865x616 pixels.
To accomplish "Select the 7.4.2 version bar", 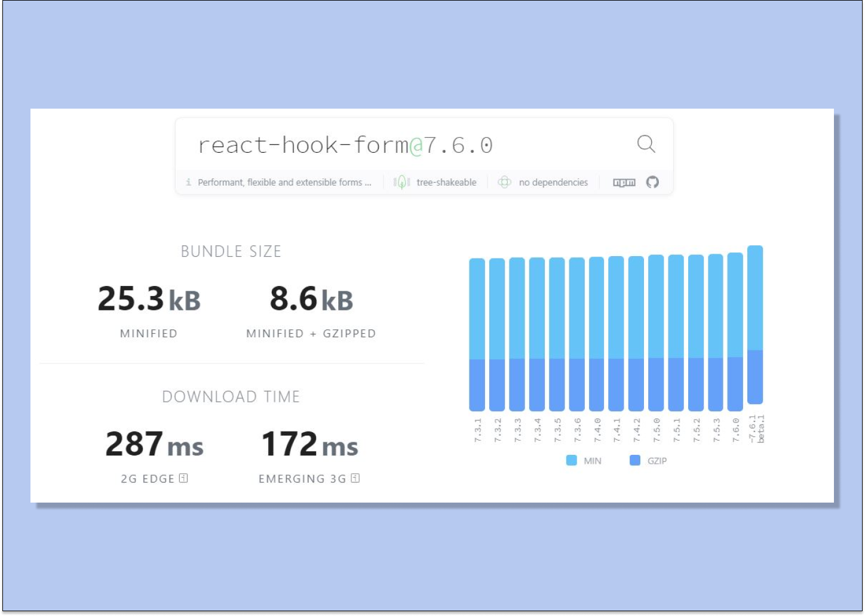I will point(636,334).
